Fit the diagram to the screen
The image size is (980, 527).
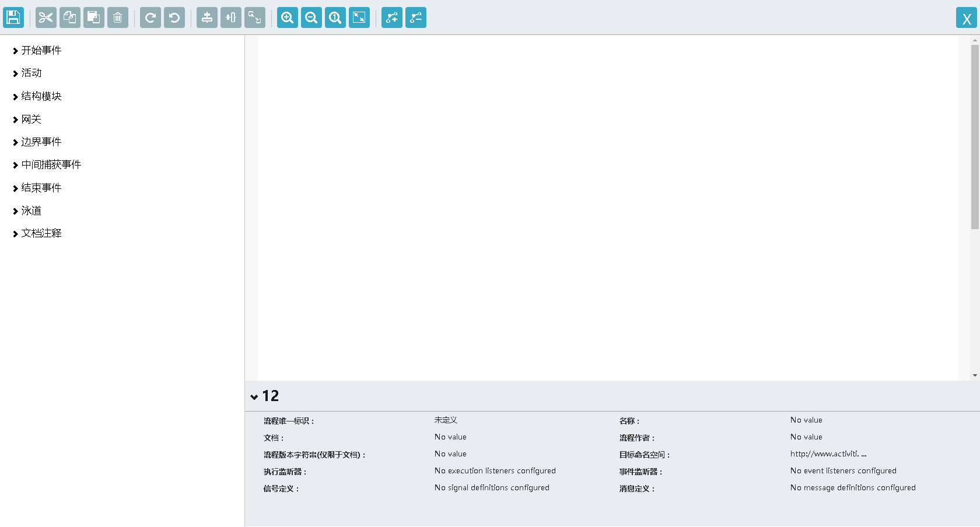click(359, 17)
